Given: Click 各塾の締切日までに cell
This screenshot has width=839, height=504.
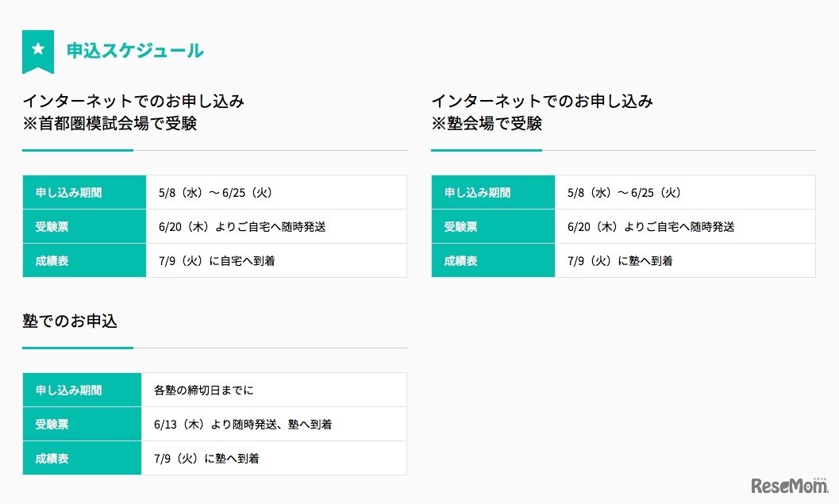Looking at the screenshot, I should click(x=204, y=390).
